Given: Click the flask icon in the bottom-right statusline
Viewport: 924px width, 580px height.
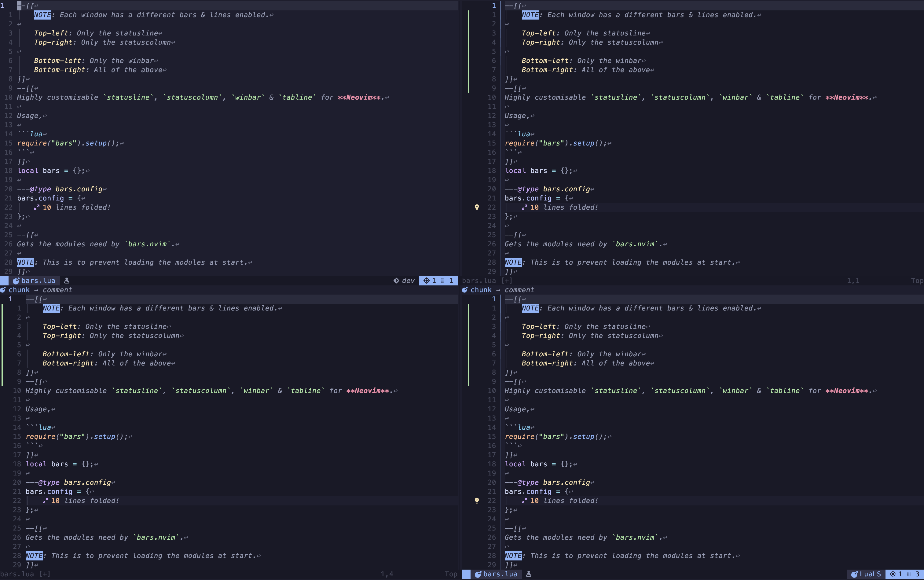Looking at the screenshot, I should (x=529, y=574).
